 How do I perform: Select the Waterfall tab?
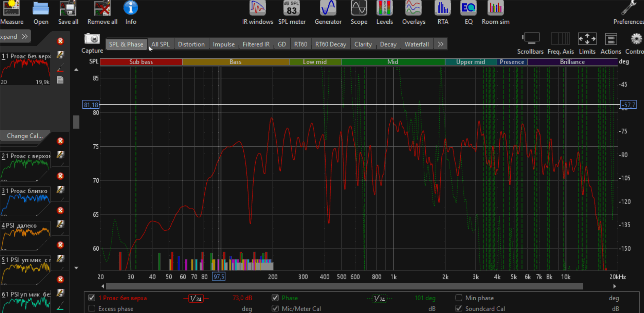pyautogui.click(x=417, y=44)
